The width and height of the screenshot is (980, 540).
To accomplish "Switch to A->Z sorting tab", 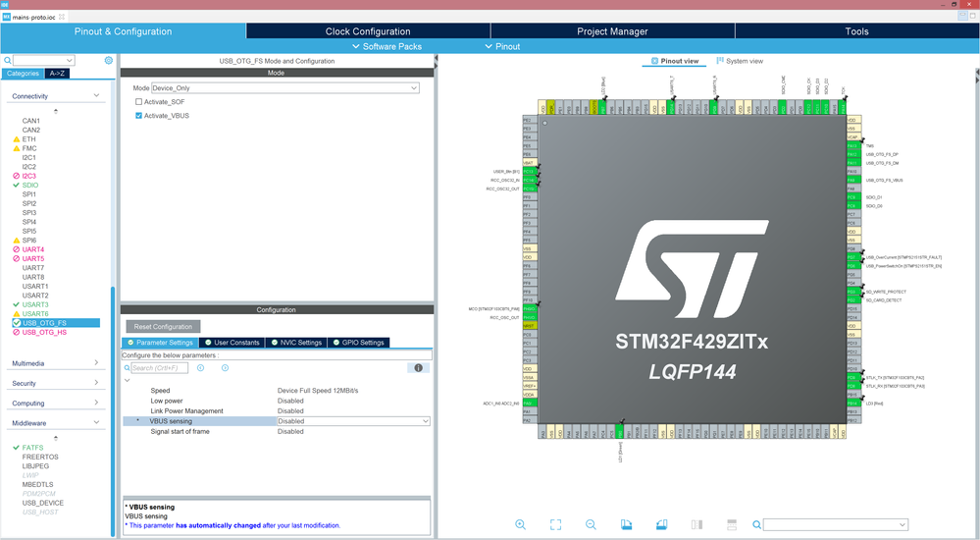I will click(x=57, y=74).
